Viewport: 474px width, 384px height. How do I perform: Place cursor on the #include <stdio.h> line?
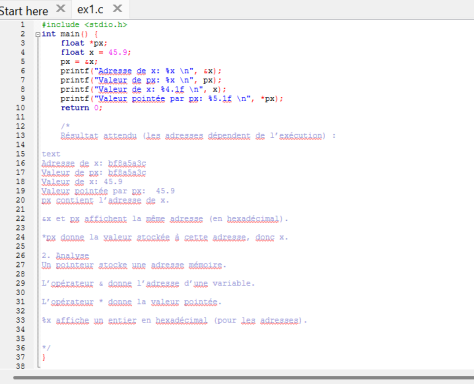tap(84, 25)
